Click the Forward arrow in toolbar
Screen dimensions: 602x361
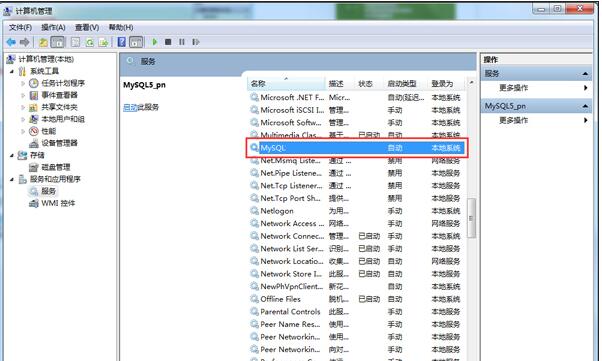click(25, 42)
